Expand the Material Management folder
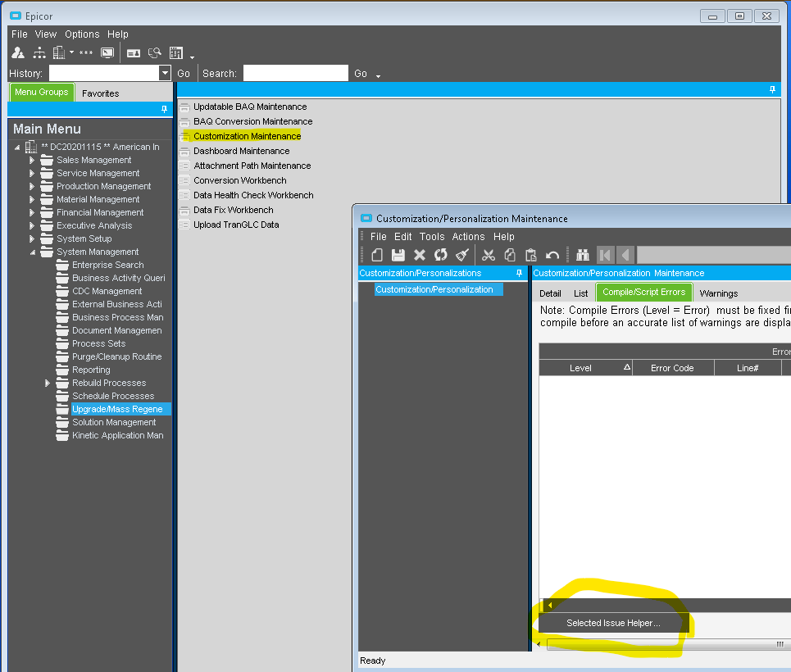The image size is (791, 672). [x=32, y=199]
